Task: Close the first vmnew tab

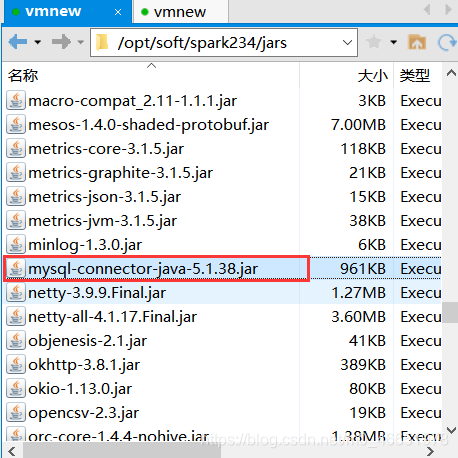Action: coord(118,12)
